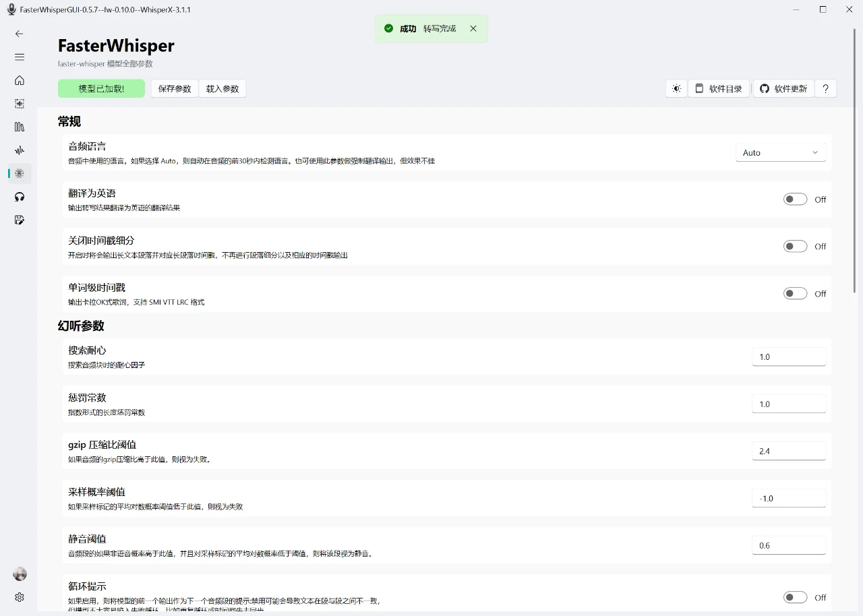Viewport: 863px width, 616px height.
Task: Click the FasterWhisper page title
Action: 116,46
